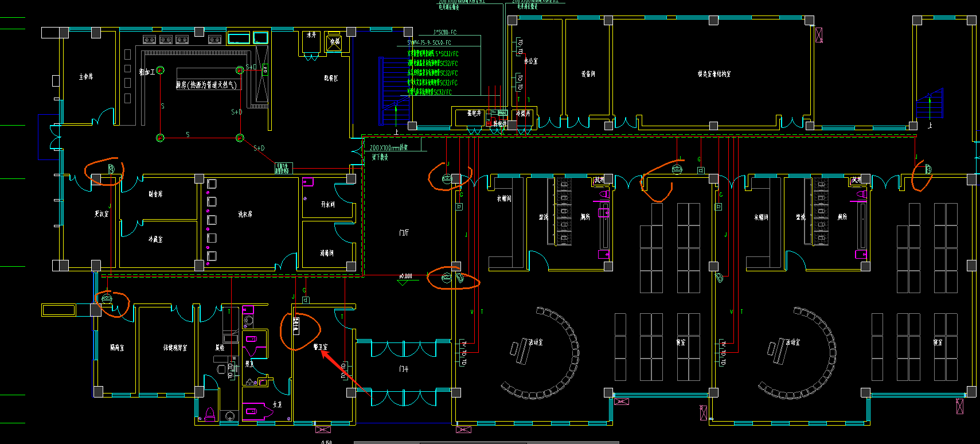Click the 门厅 lobby label

point(404,233)
